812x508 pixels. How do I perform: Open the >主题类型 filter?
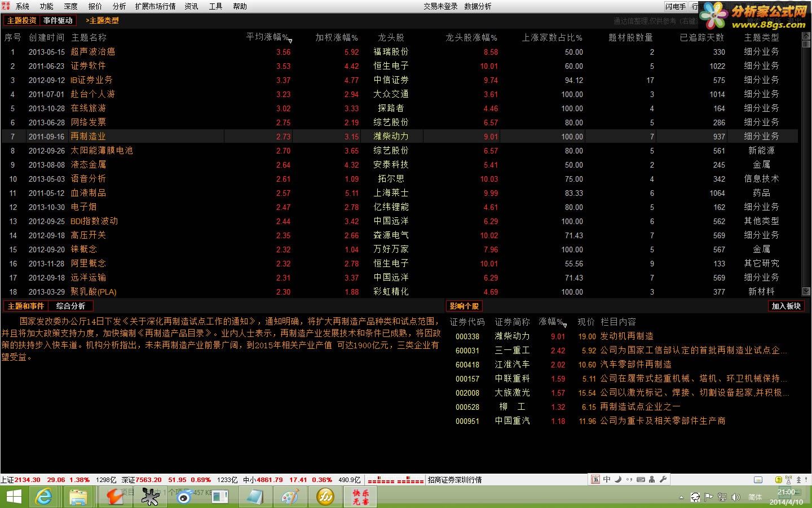click(102, 20)
